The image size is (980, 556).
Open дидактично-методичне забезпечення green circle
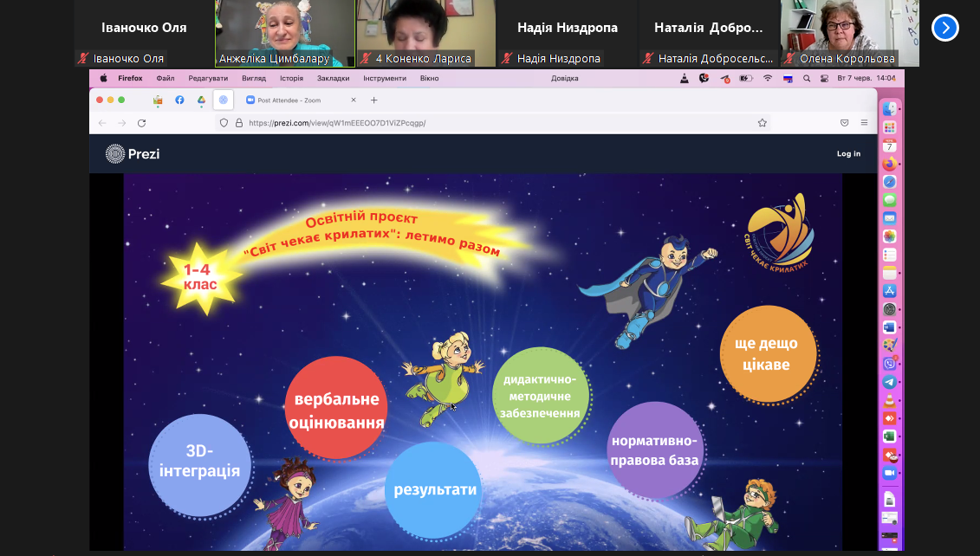coord(540,396)
